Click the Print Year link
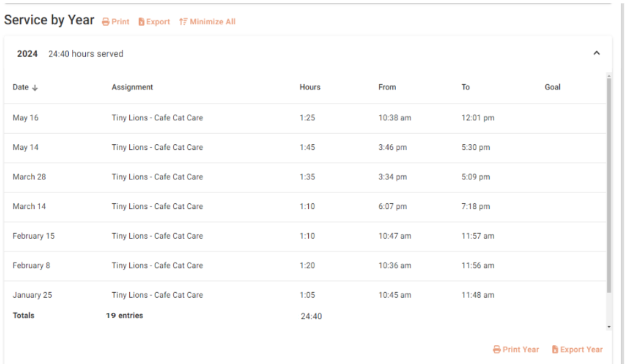The height and width of the screenshot is (364, 625). (520, 349)
